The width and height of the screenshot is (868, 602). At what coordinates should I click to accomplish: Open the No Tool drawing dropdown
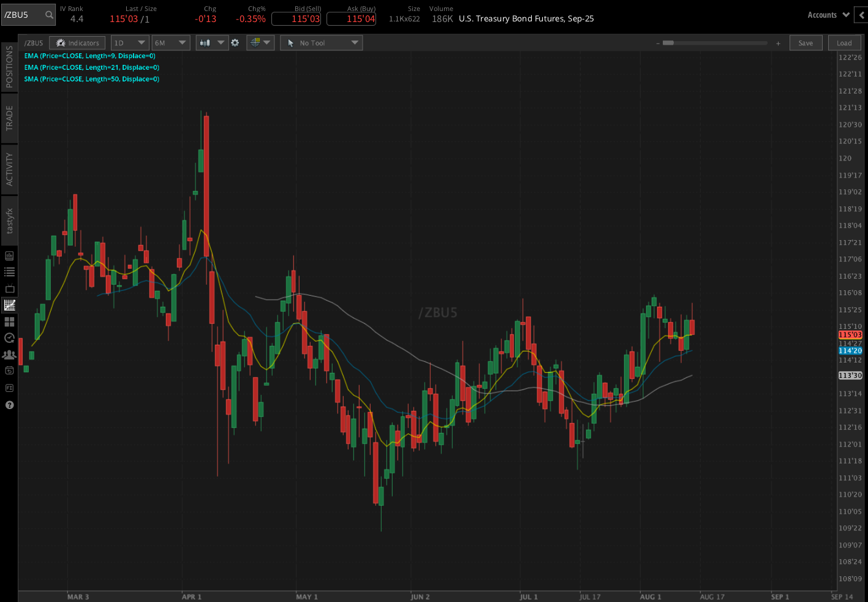[321, 42]
